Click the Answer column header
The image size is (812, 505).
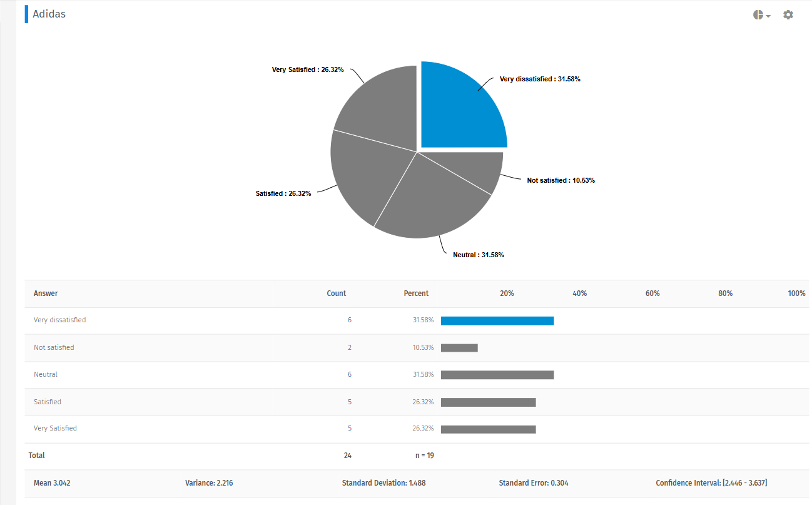[45, 293]
